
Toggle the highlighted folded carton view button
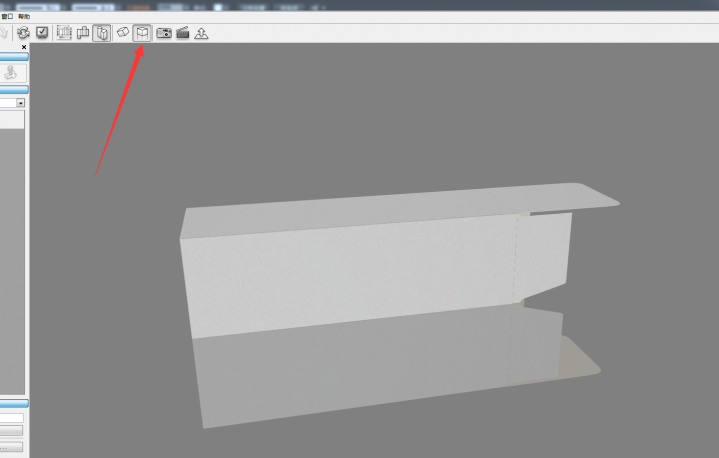[x=102, y=33]
